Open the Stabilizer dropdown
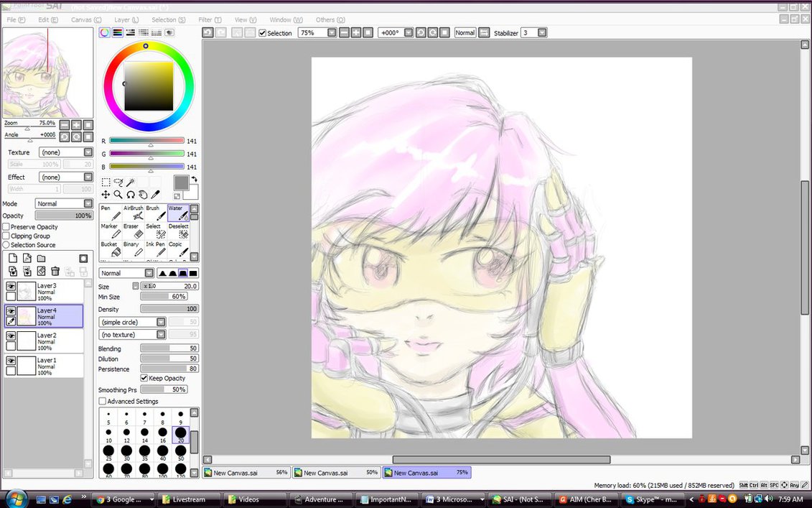This screenshot has height=508, width=812. (542, 33)
